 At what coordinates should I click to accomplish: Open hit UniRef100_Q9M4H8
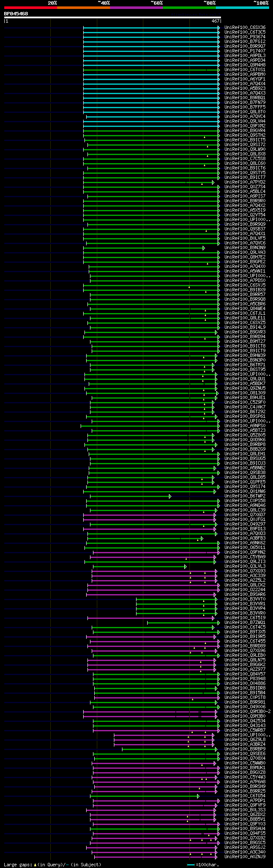pyautogui.click(x=245, y=65)
